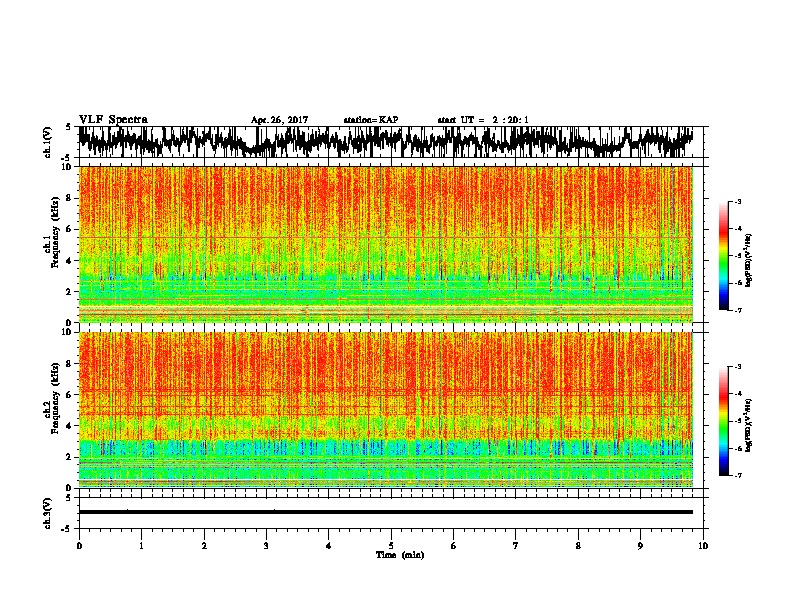Click the "ch.1(V)" axis label
The height and width of the screenshot is (612, 792).
coord(48,142)
